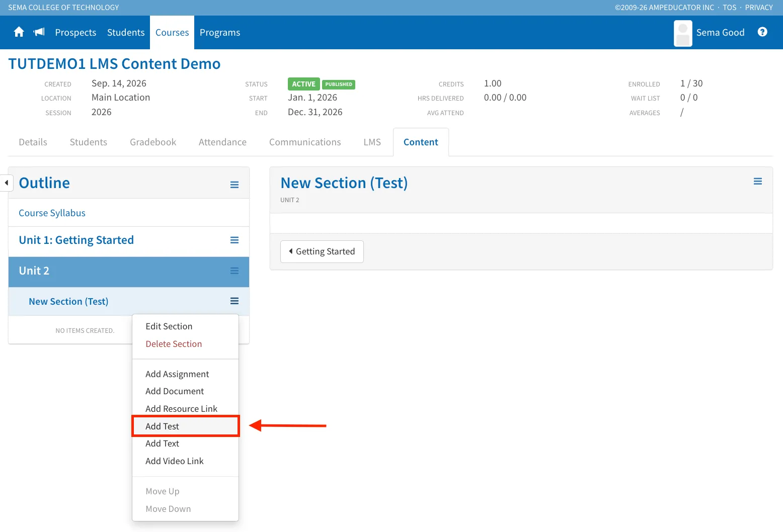This screenshot has width=783, height=532.
Task: Collapse the sidebar with the left arrow
Action: (6, 183)
